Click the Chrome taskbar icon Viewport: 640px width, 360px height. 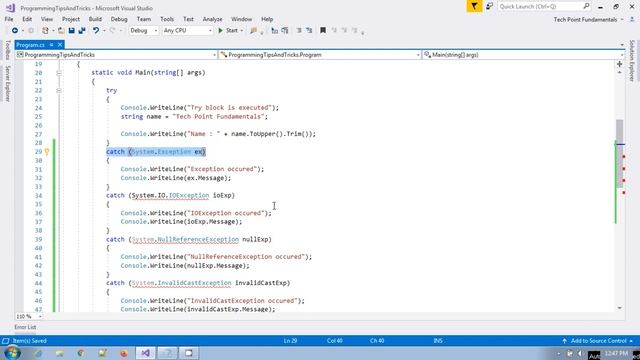click(81, 353)
